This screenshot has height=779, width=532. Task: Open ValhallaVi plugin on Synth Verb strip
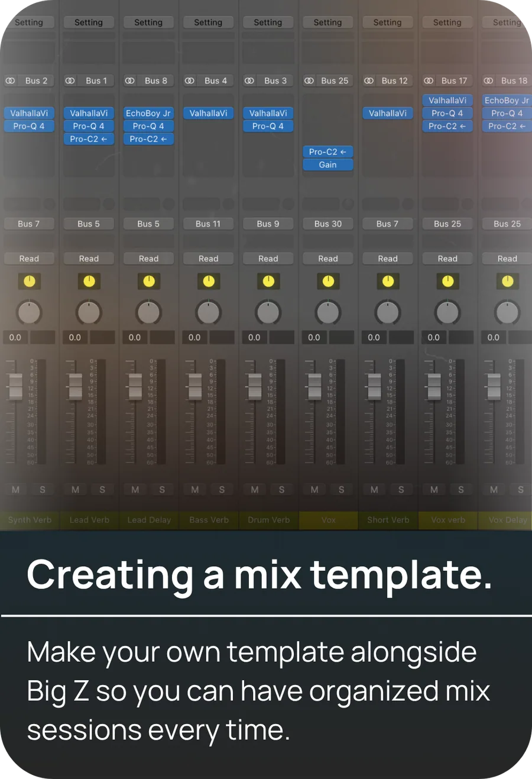[x=29, y=113]
